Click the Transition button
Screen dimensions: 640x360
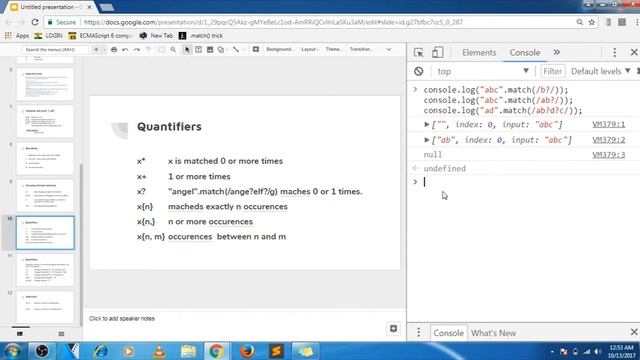[361, 49]
